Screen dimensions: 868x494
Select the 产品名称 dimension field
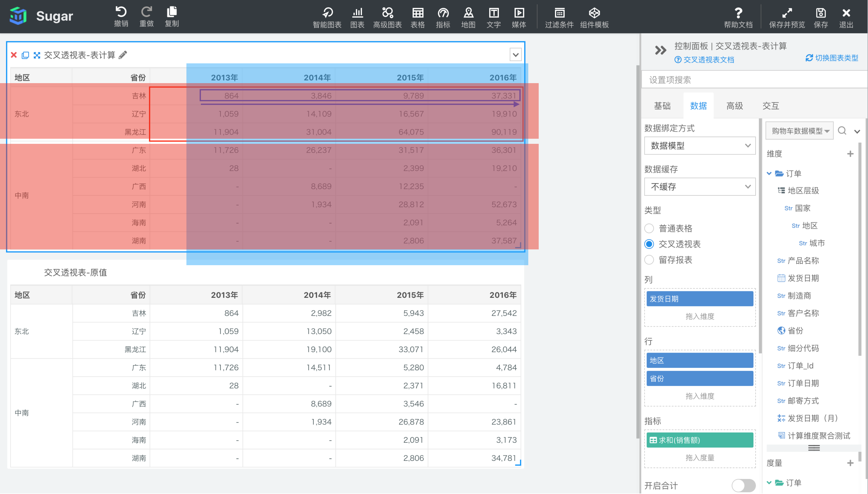pyautogui.click(x=798, y=261)
